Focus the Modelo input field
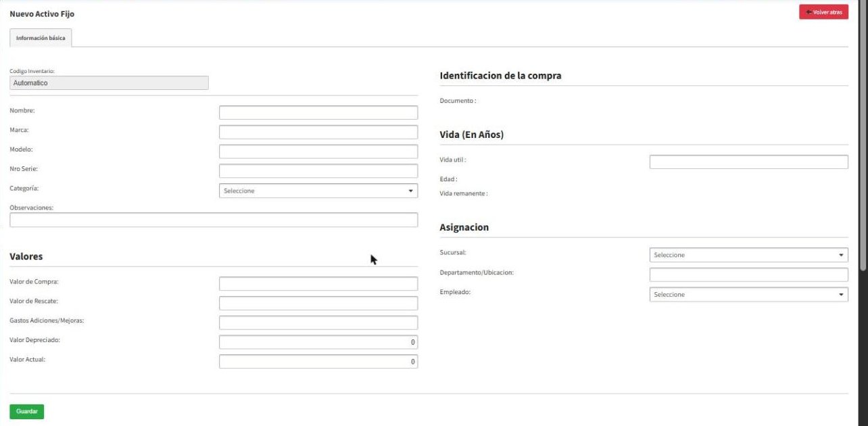The width and height of the screenshot is (868, 426). tap(318, 151)
